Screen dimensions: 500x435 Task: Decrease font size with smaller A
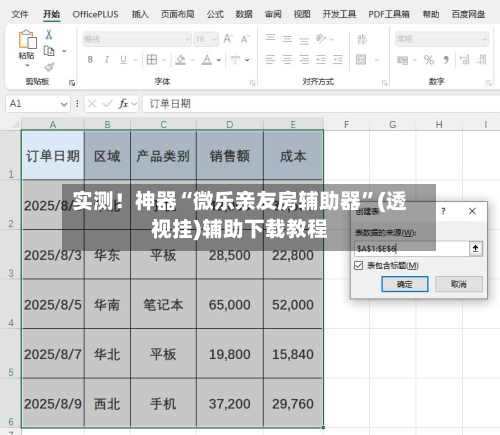[x=245, y=39]
